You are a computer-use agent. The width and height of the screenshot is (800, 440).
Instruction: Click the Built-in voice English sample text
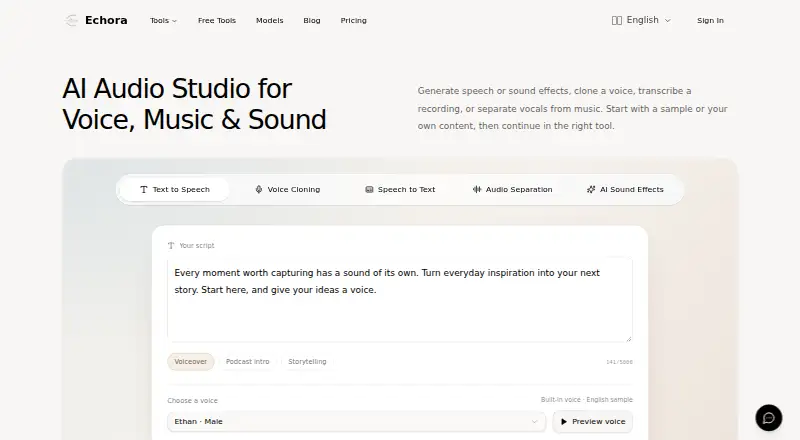pos(587,400)
